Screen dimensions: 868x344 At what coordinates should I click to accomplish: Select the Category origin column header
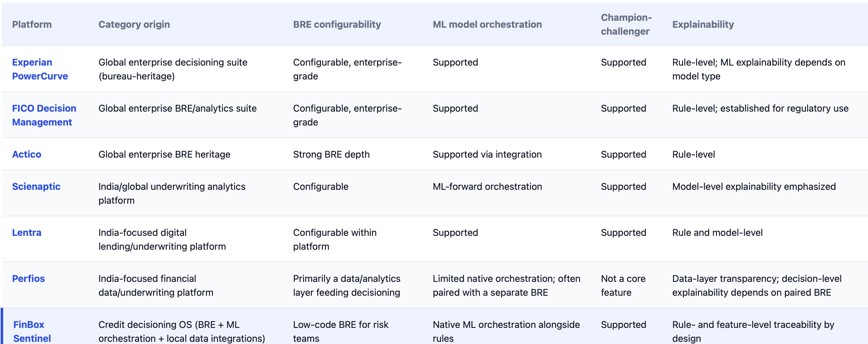pos(134,24)
